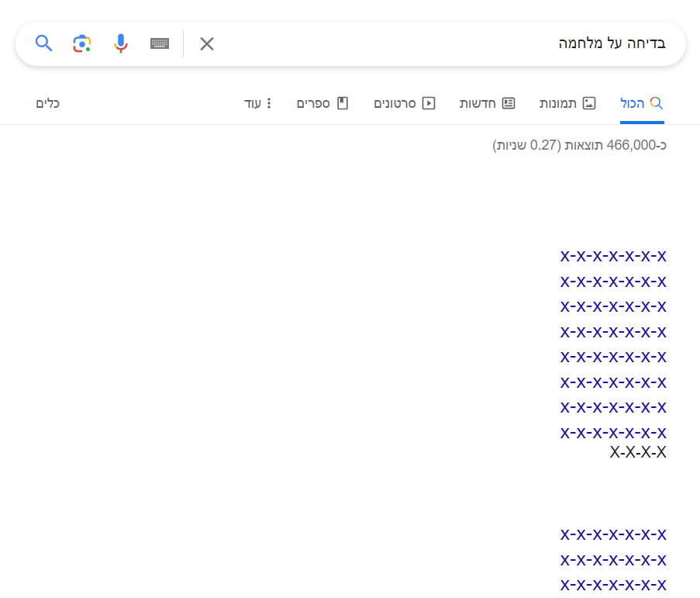This screenshot has height=598, width=700.
Task: Open the on-screen keyboard icon
Action: pos(159,43)
